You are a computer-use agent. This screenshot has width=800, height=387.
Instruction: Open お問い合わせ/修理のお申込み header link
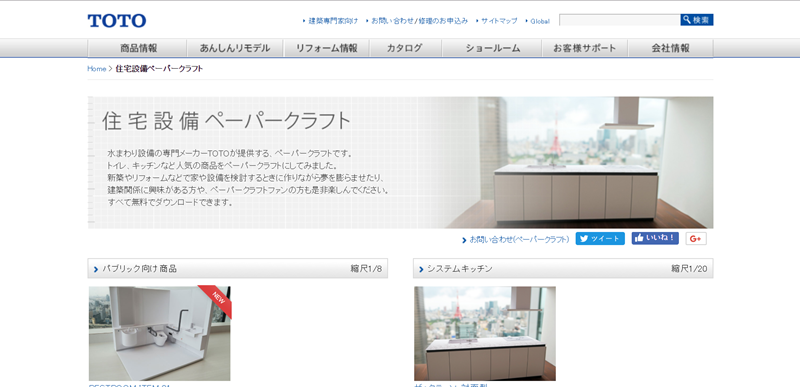[x=419, y=21]
